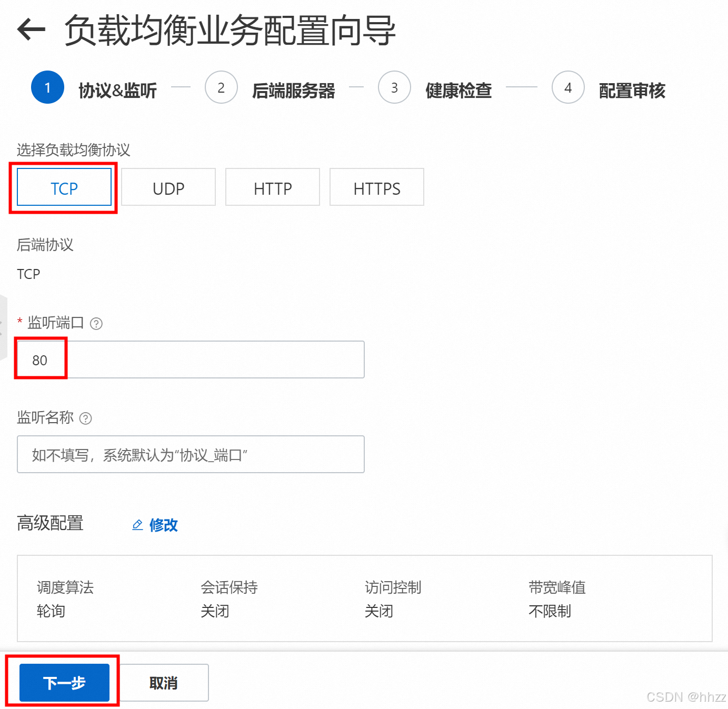728x709 pixels.
Task: Click 关闭 value under 会话保持
Action: pyautogui.click(x=215, y=611)
